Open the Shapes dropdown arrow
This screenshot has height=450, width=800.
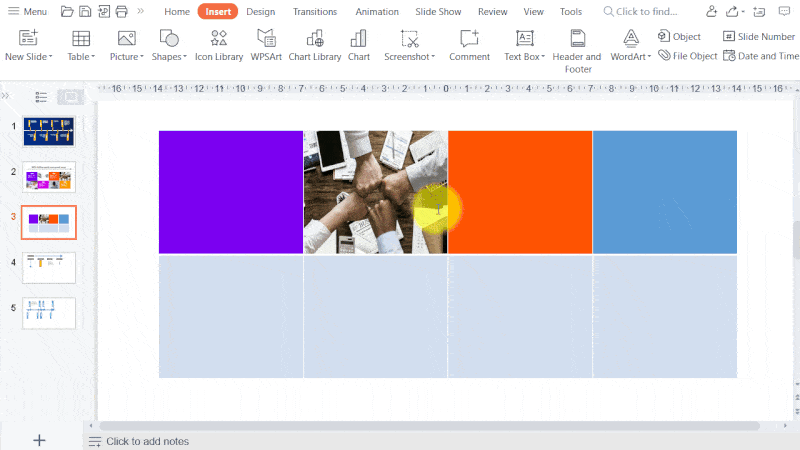click(x=185, y=57)
